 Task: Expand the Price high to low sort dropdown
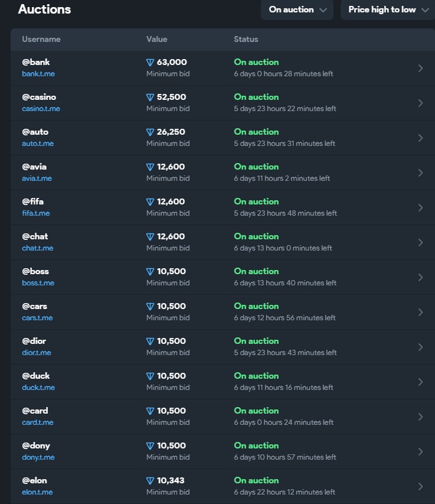pyautogui.click(x=388, y=10)
